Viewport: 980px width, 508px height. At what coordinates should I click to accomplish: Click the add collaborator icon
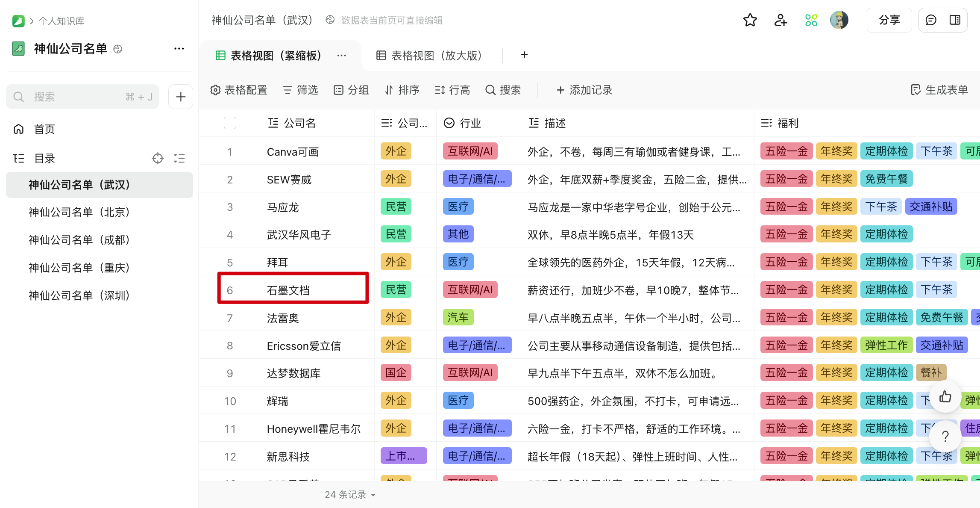click(x=780, y=20)
